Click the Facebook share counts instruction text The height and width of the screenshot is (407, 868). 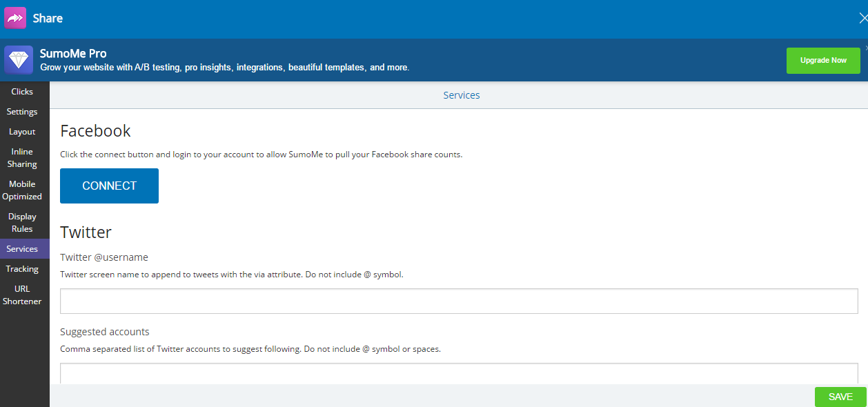261,155
